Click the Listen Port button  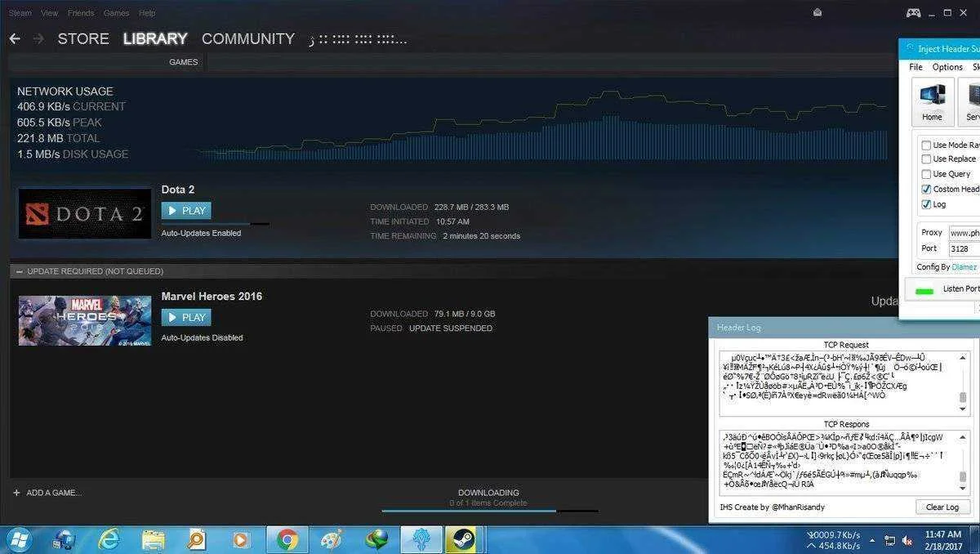(944, 289)
